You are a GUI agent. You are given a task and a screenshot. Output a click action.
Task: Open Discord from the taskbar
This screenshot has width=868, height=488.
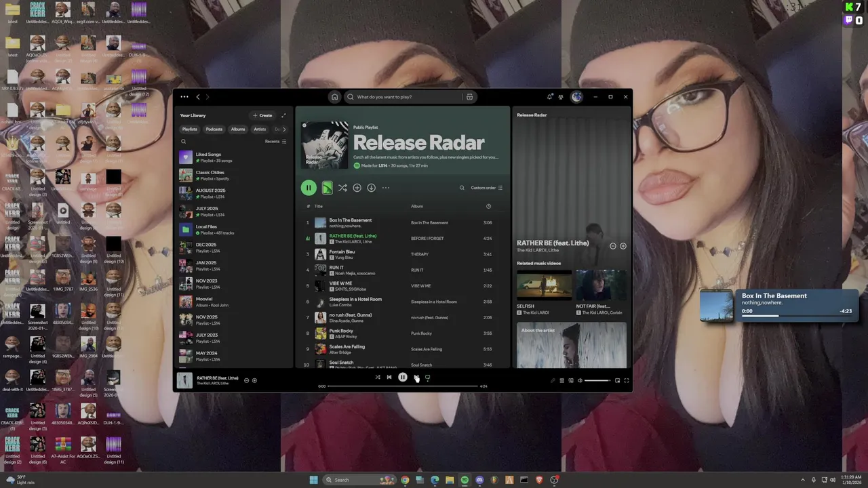[479, 480]
